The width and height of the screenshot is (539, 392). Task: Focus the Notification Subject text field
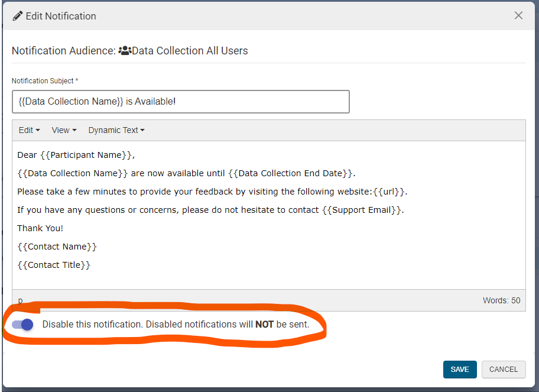coord(180,102)
